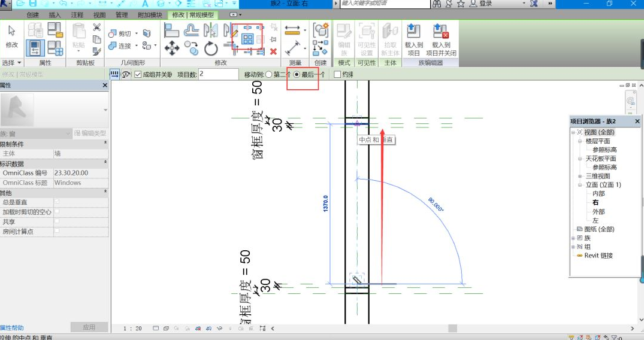Activate the Rotate tool
This screenshot has width=644, height=340.
tap(211, 48)
